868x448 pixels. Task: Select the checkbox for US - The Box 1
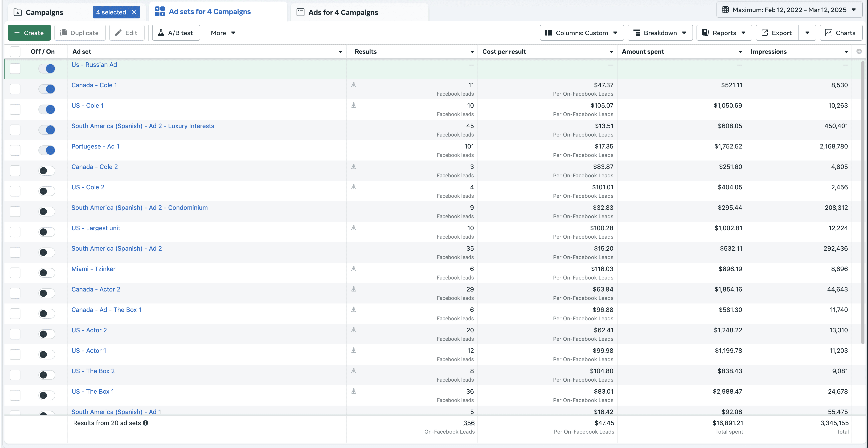click(15, 395)
